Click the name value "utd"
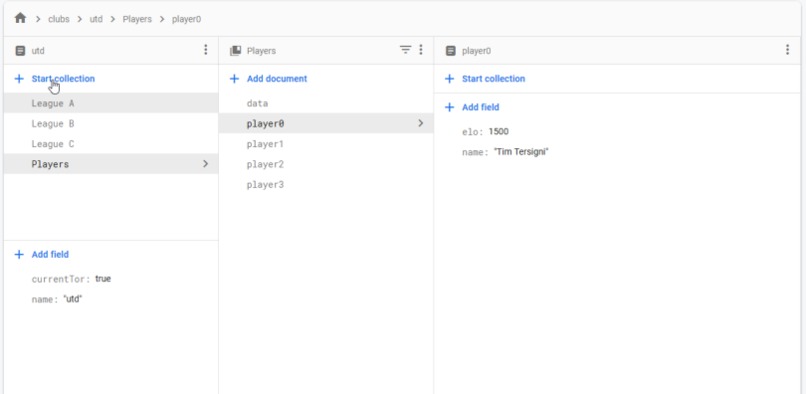806x394 pixels. (72, 299)
